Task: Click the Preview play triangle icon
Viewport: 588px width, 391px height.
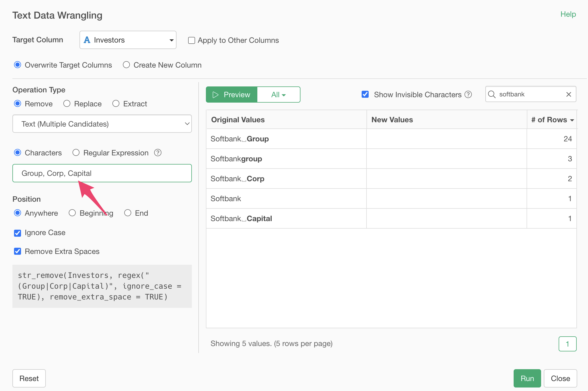Action: coord(215,95)
